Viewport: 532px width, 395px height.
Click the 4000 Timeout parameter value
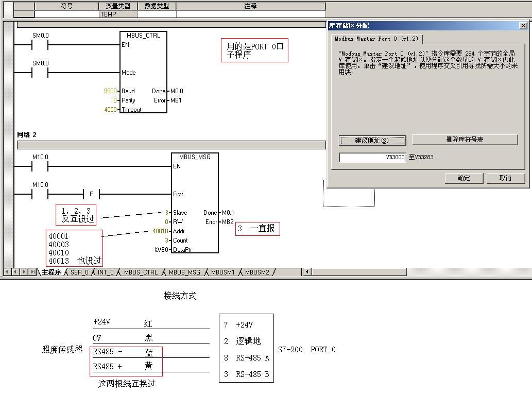[x=110, y=110]
